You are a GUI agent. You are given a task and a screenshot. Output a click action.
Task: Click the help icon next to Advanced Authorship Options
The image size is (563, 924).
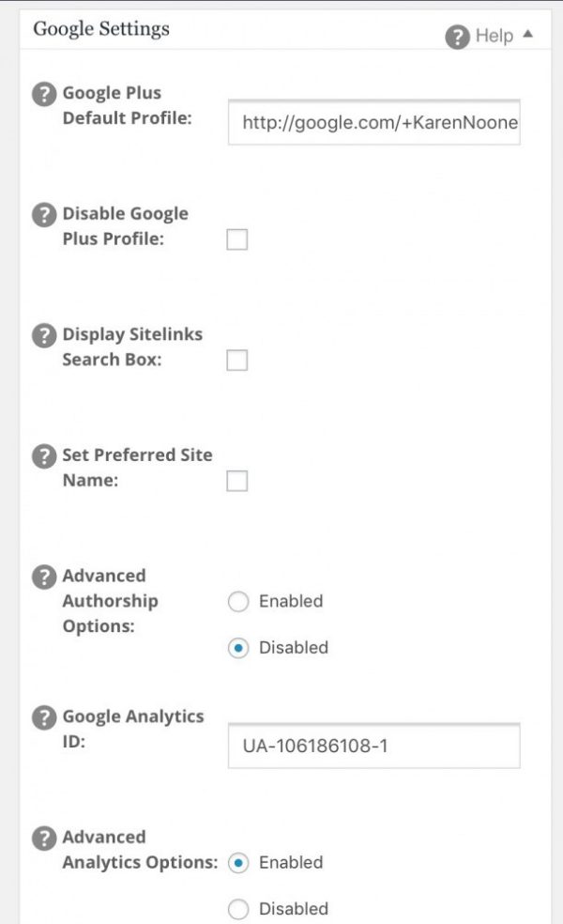(x=43, y=577)
